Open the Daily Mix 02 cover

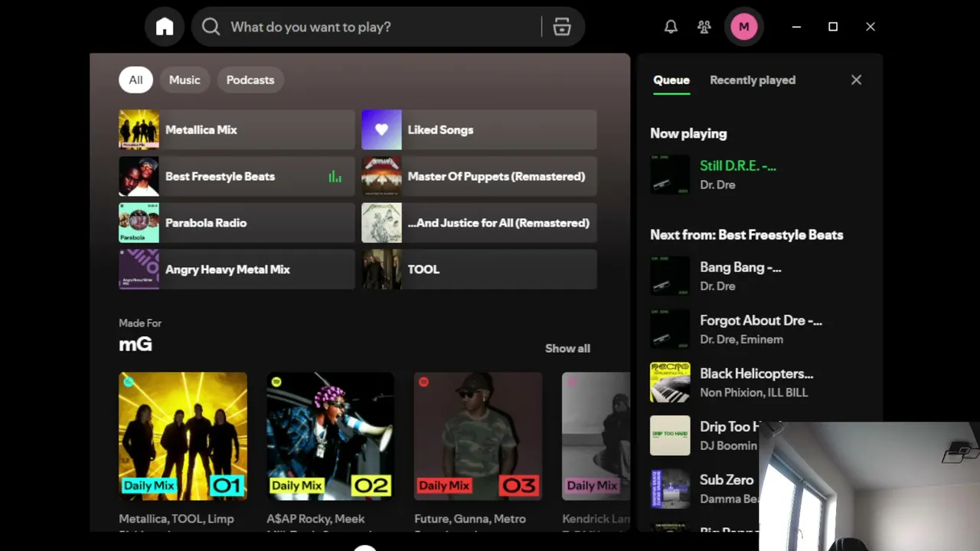point(331,436)
